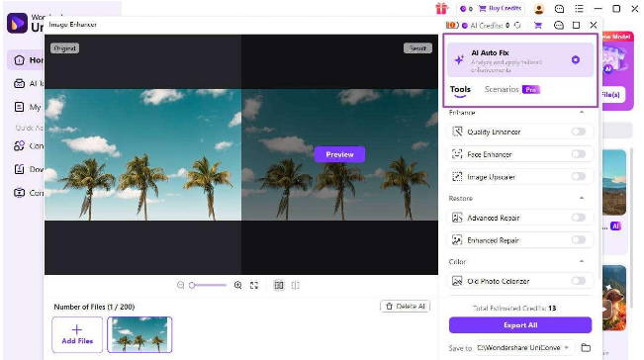The width and height of the screenshot is (644, 360).
Task: Open the hamburger list menu icon
Action: point(579,8)
